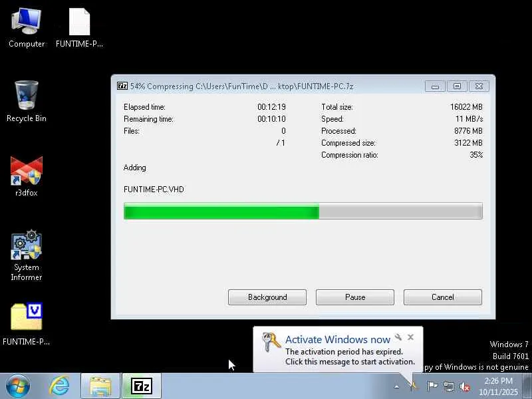This screenshot has width=532, height=399.
Task: Select the FUNTIME-P... folder icon
Action: (x=27, y=324)
